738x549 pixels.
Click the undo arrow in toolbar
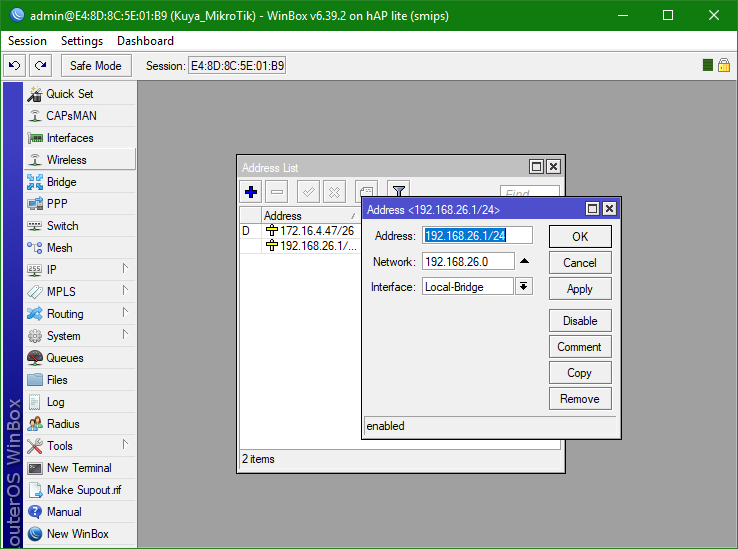pyautogui.click(x=15, y=65)
